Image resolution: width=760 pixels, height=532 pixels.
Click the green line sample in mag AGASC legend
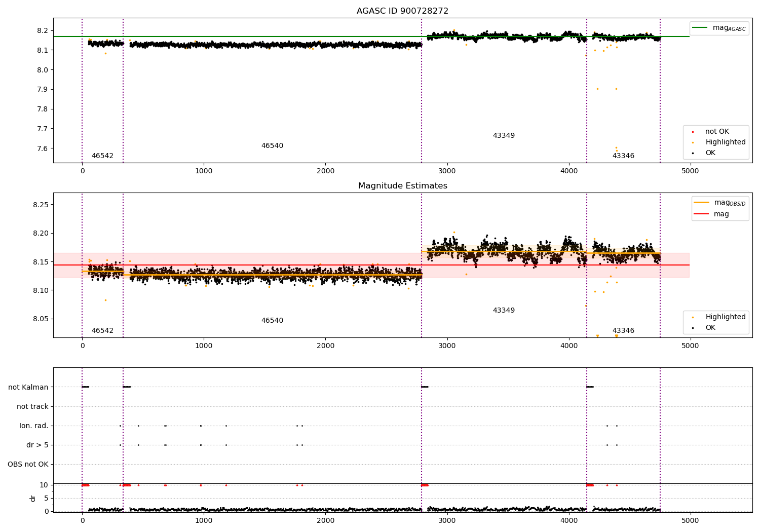[700, 28]
